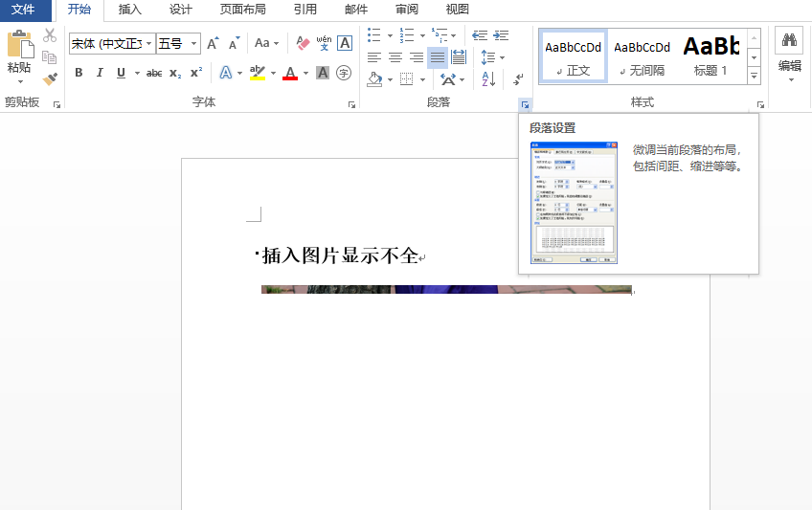Increase font size with the grow-font icon
The width and height of the screenshot is (812, 510).
point(213,43)
